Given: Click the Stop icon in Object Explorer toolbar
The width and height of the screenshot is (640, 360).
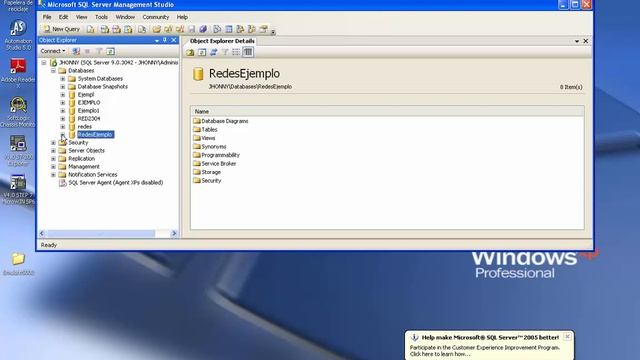Looking at the screenshot, I should pos(87,51).
